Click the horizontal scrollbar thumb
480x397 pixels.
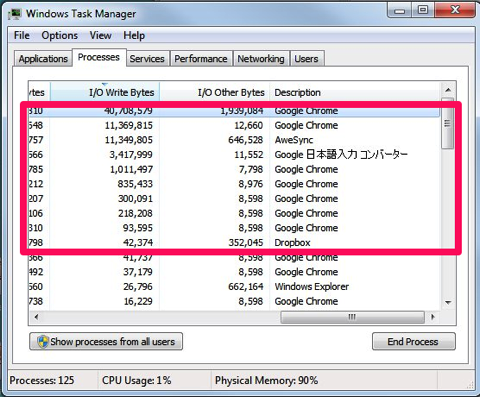pos(352,317)
